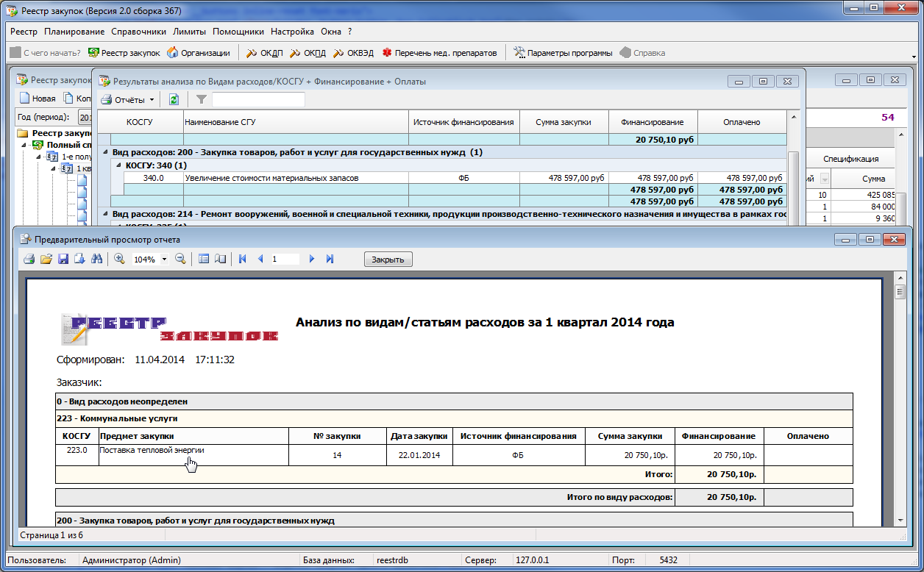Viewport: 924px width, 572px height.
Task: Toggle thumbnails with the book icon
Action: click(x=219, y=259)
